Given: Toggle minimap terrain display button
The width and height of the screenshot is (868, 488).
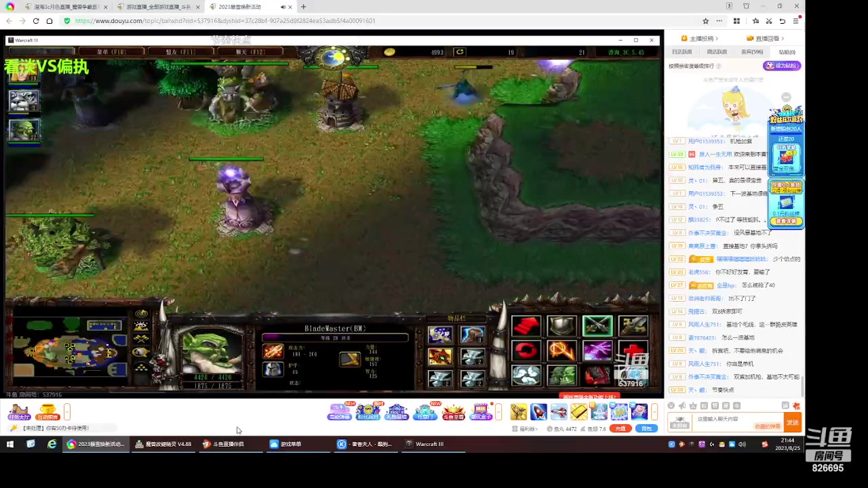Looking at the screenshot, I should pos(141,327).
